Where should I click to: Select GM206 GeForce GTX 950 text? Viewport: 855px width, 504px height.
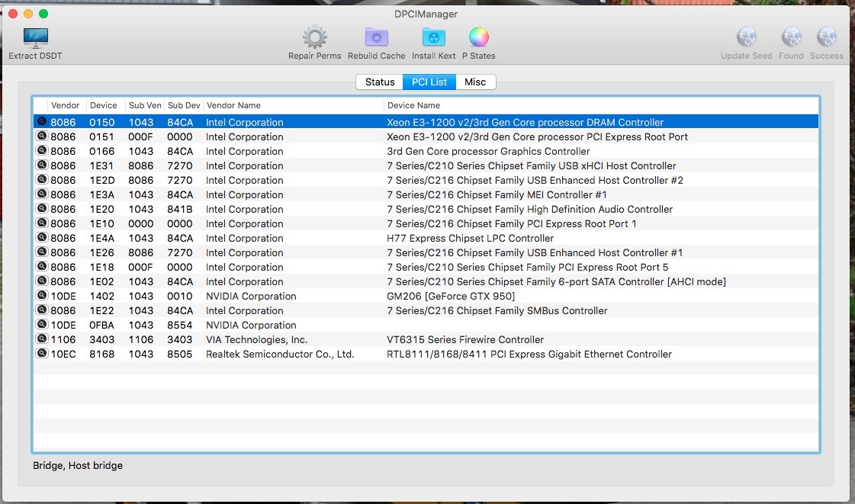point(451,297)
